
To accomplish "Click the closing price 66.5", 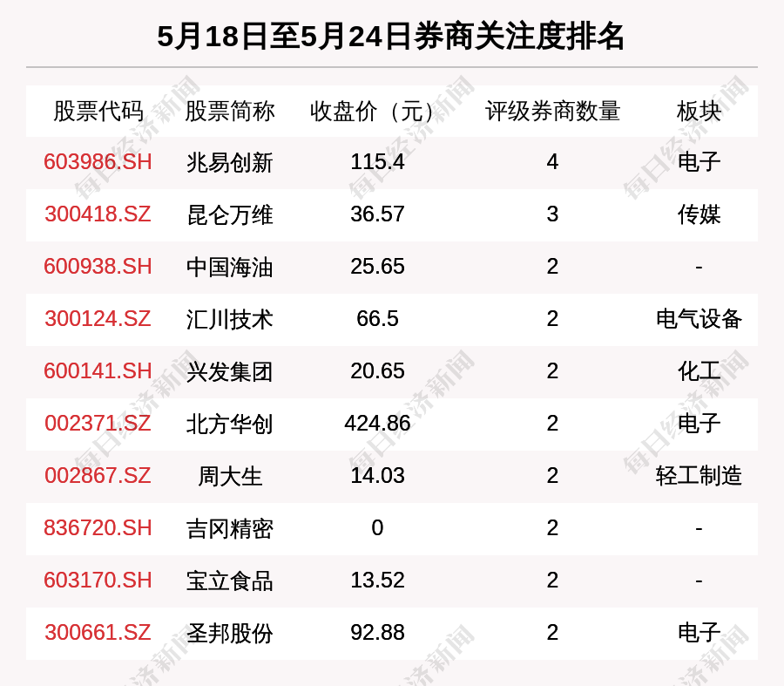I will pyautogui.click(x=377, y=319).
